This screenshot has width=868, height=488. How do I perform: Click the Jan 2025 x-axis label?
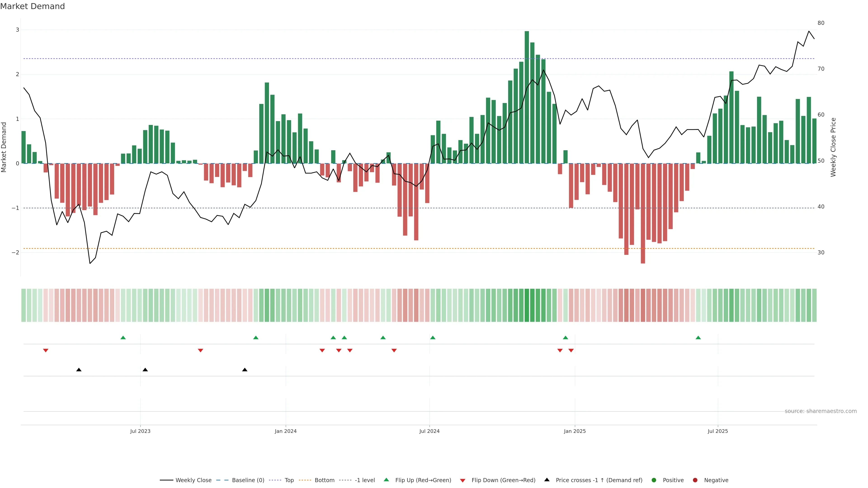(575, 431)
